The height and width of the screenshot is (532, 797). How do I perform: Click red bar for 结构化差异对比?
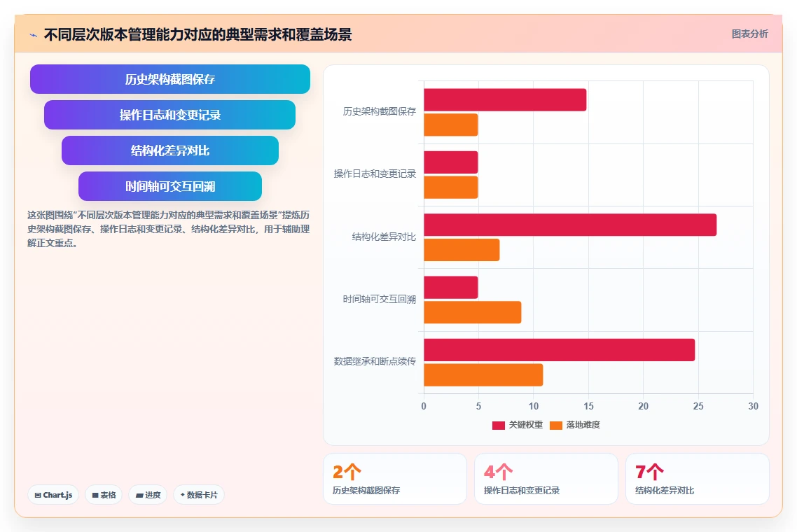pyautogui.click(x=570, y=225)
